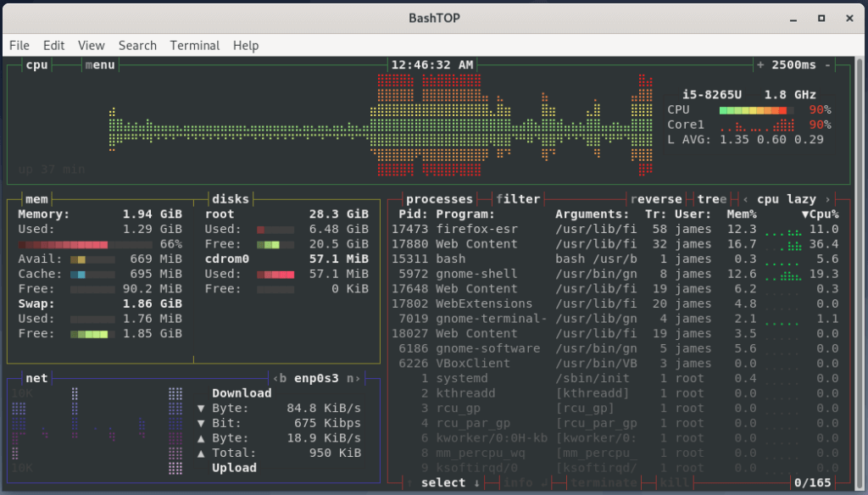Click terminate in the bottom bar

(604, 482)
